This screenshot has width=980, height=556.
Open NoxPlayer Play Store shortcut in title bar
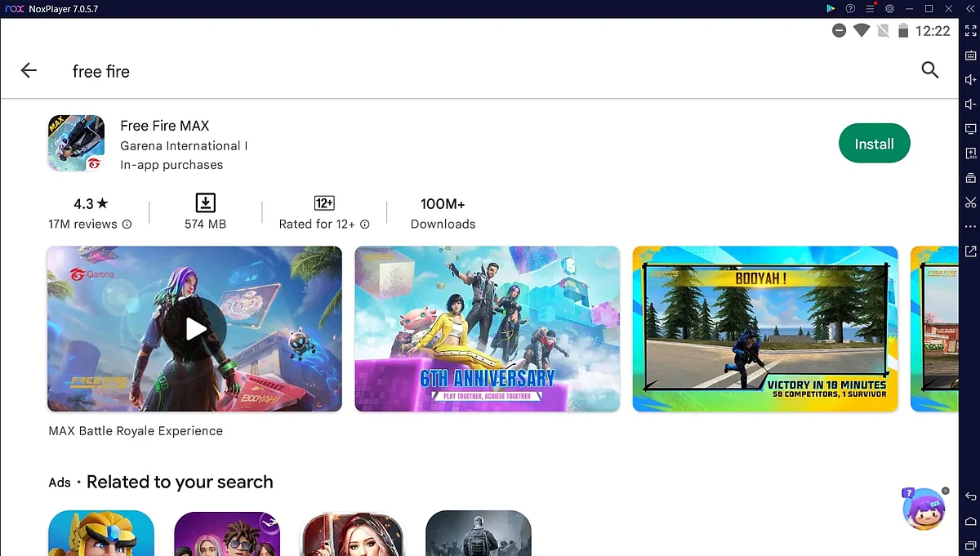pyautogui.click(x=831, y=8)
